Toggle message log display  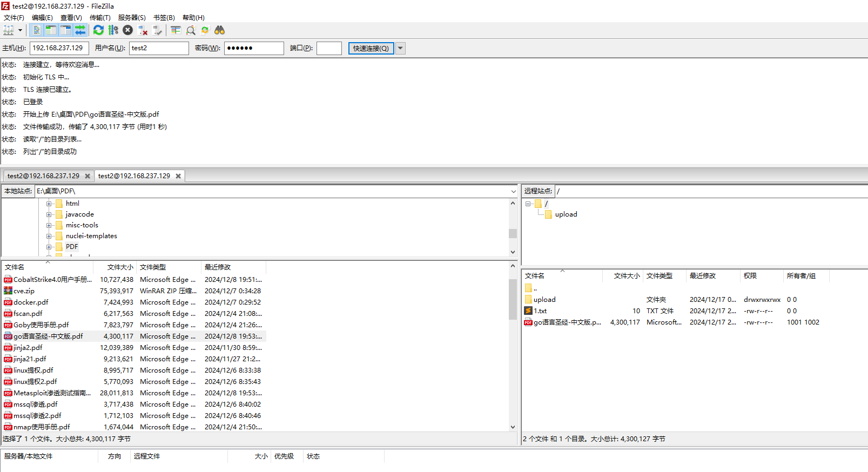[x=37, y=30]
